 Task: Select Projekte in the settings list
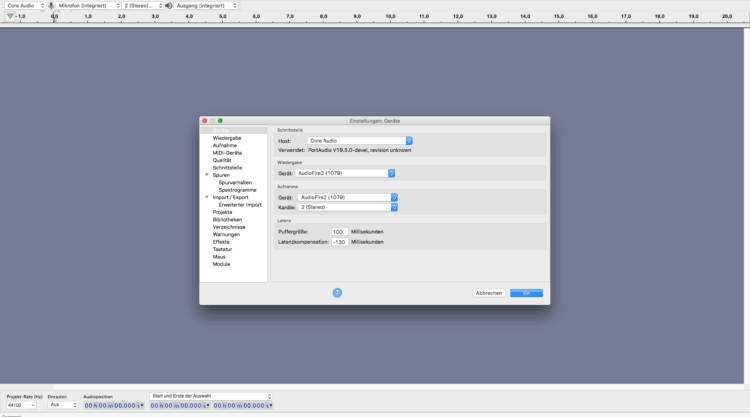coord(222,212)
